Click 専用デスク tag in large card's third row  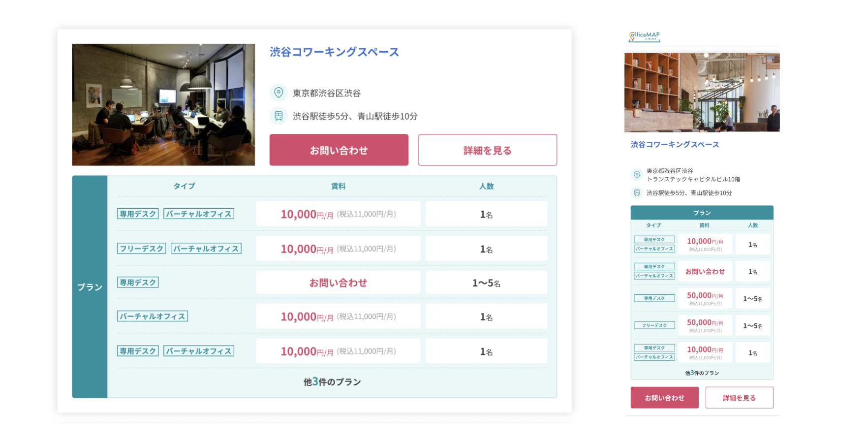pyautogui.click(x=138, y=283)
